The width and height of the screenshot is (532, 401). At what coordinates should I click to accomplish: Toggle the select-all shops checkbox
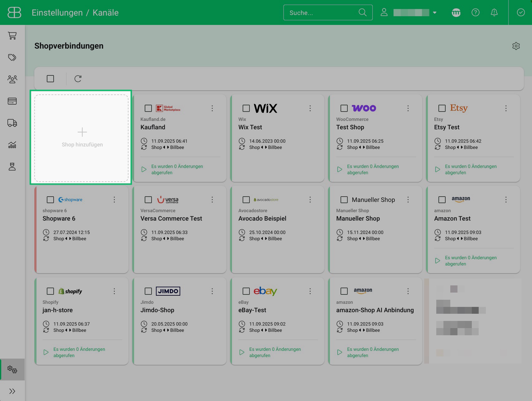coord(50,79)
